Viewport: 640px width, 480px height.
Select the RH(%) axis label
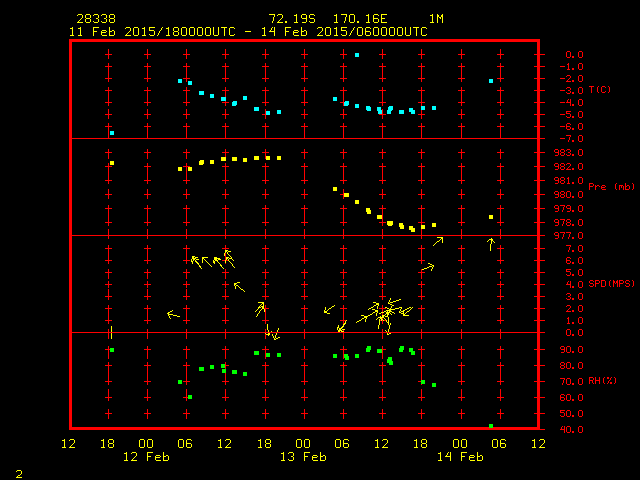tap(602, 381)
